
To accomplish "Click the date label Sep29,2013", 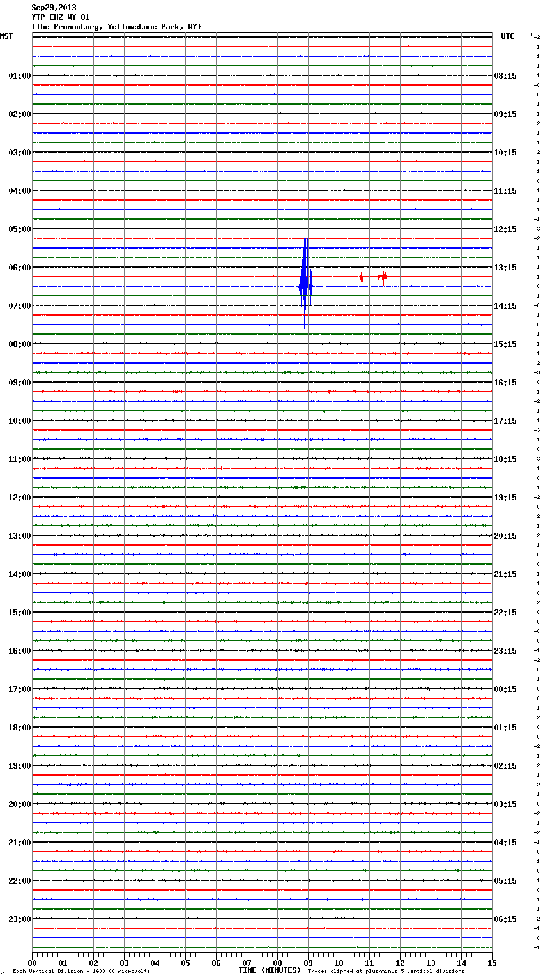I will [54, 8].
